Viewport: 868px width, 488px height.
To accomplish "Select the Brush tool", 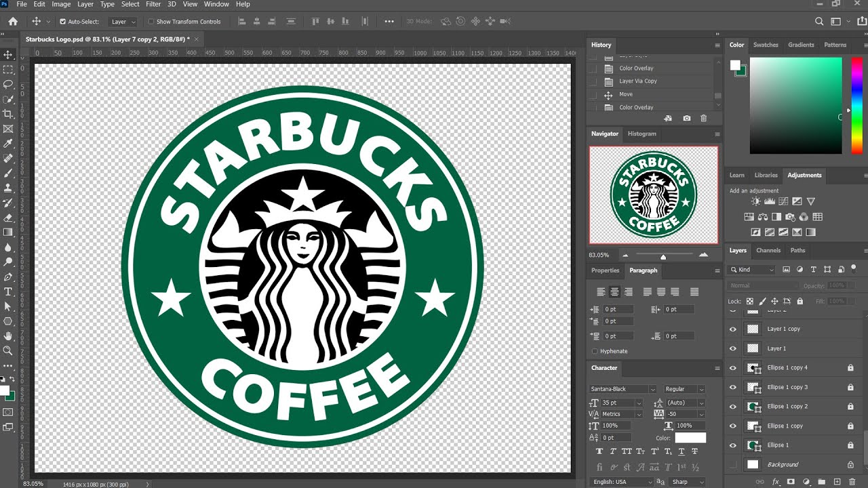I will 8,174.
